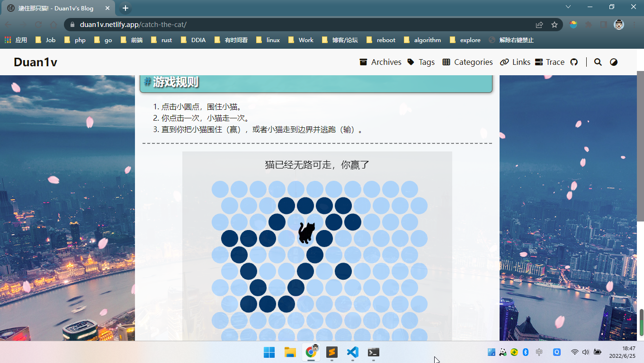Toggle the dark/light theme icon

[614, 62]
